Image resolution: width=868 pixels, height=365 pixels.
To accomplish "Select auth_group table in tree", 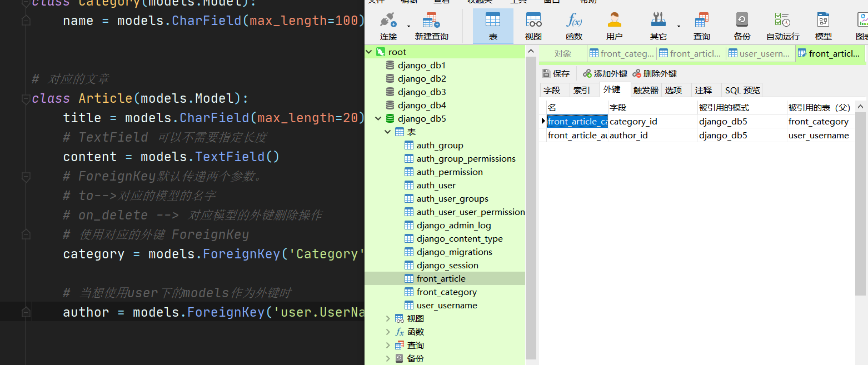I will (440, 146).
